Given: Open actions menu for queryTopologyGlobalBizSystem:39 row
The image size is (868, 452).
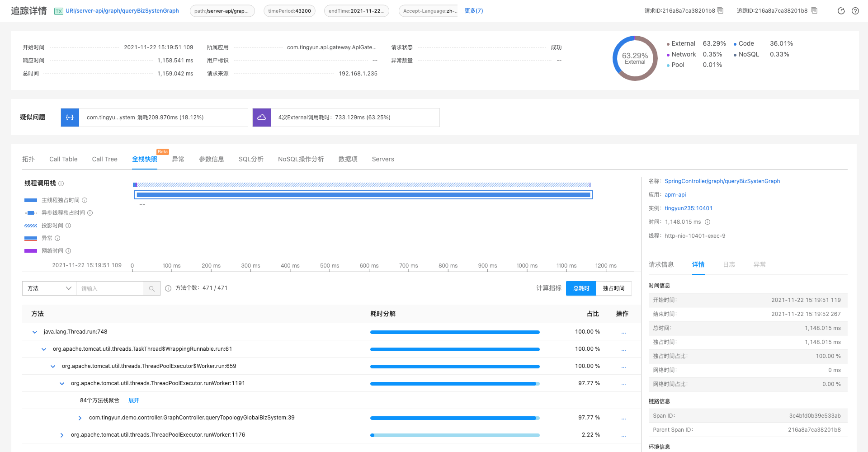Looking at the screenshot, I should 623,418.
